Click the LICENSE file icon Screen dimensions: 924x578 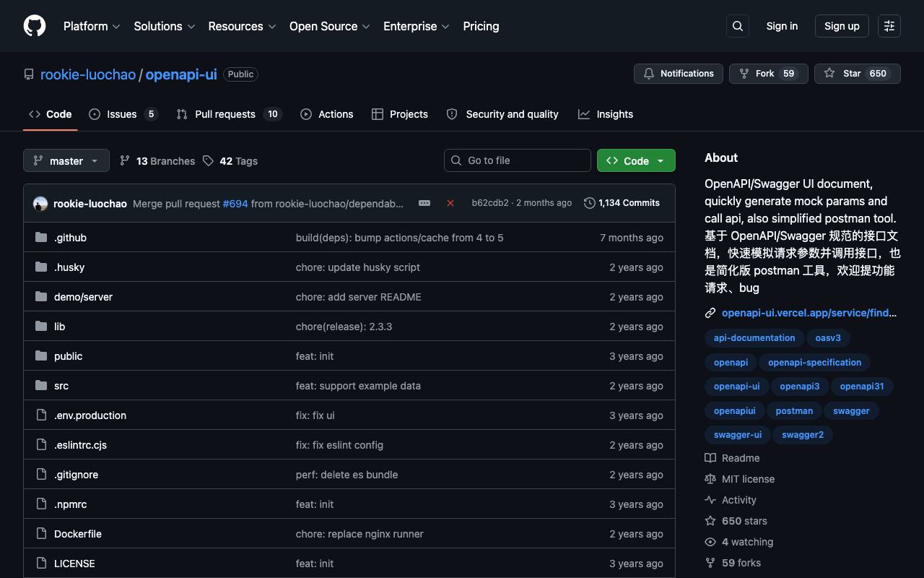pyautogui.click(x=41, y=564)
